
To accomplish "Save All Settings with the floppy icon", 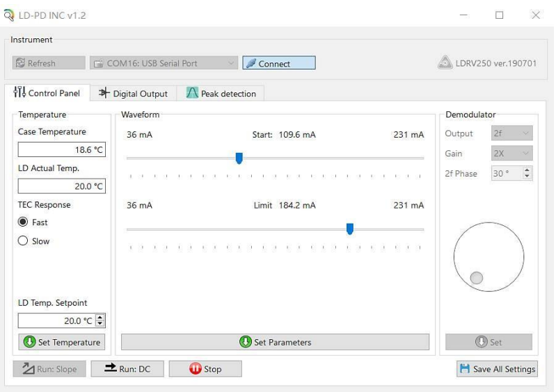I will [497, 369].
